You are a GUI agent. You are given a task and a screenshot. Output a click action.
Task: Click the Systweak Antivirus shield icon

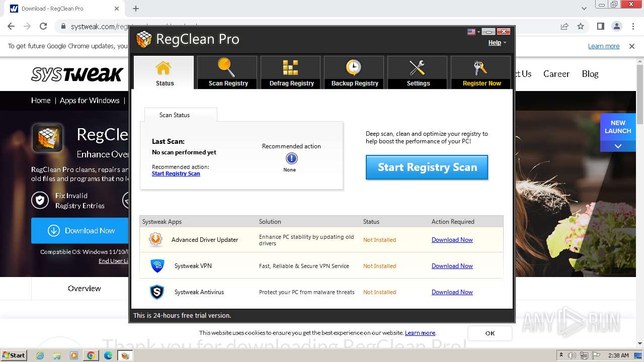point(157,292)
